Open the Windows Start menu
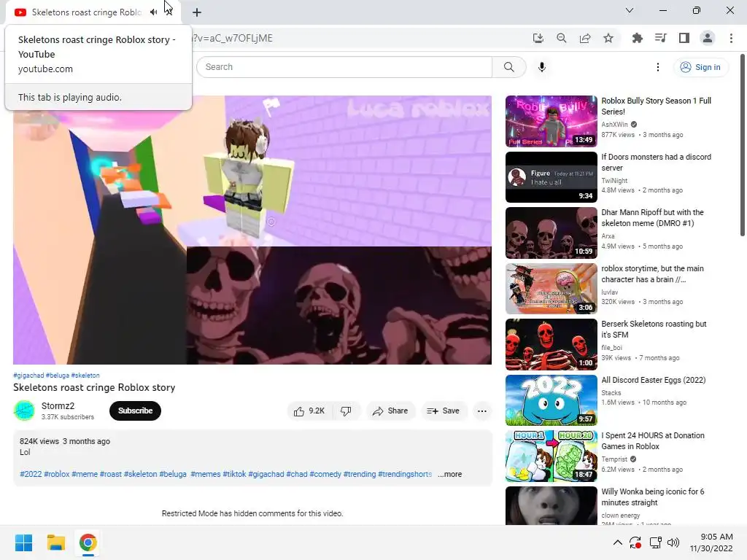Screen dimensions: 747x560 [23, 542]
